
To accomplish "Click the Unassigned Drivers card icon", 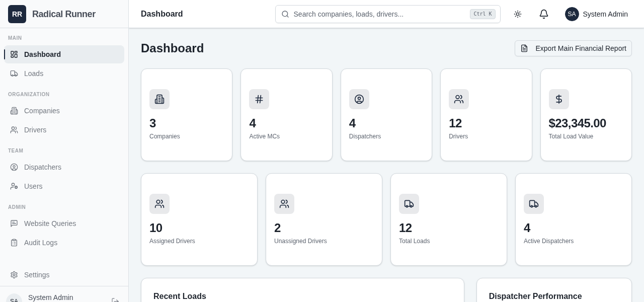I will (x=284, y=204).
